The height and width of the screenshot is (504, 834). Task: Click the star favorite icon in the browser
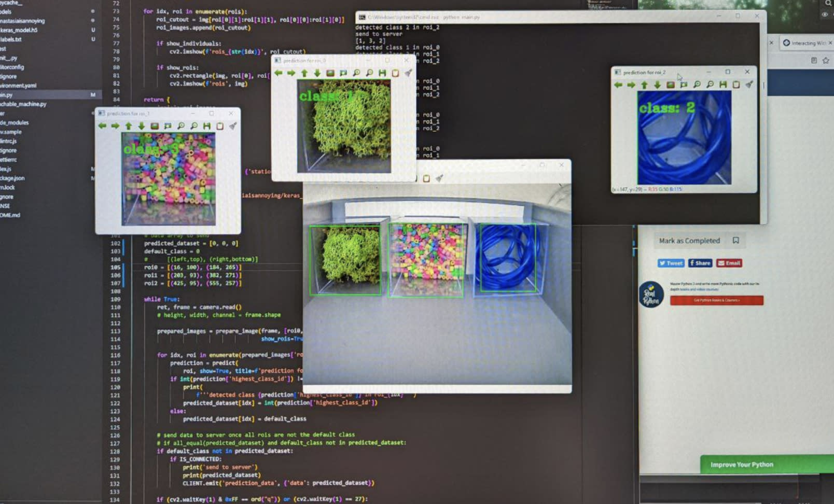[x=826, y=61]
